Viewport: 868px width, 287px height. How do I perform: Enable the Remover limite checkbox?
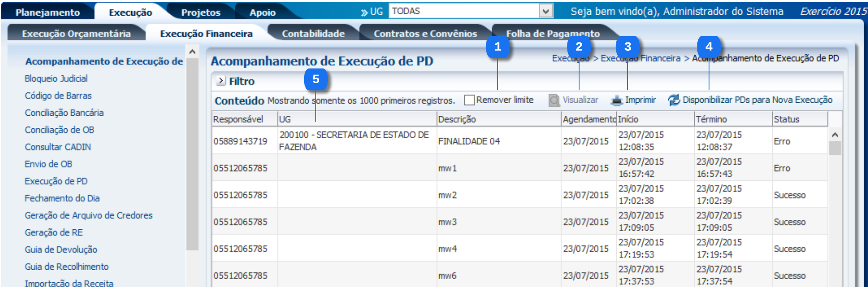tap(469, 100)
